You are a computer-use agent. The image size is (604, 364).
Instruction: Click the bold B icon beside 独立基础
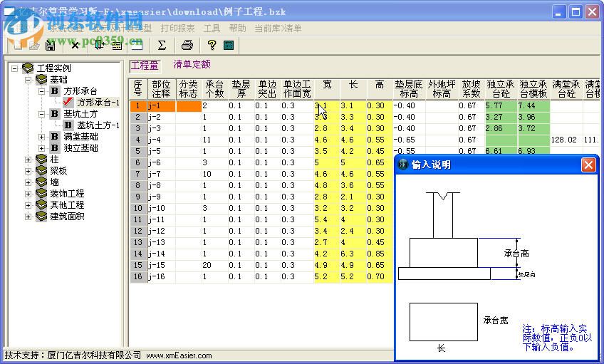[55, 148]
